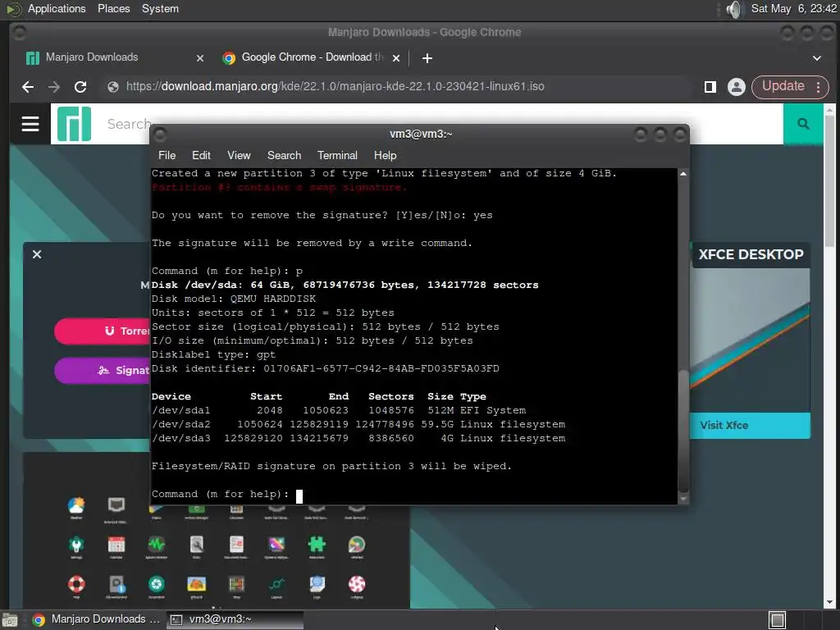Open the terminal Edit menu

[x=201, y=155]
